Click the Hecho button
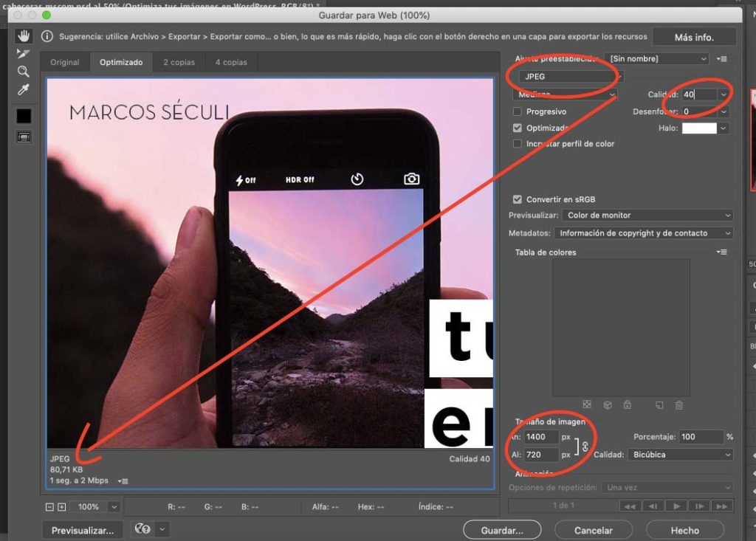Screen dimensions: 756x541 tap(684, 531)
